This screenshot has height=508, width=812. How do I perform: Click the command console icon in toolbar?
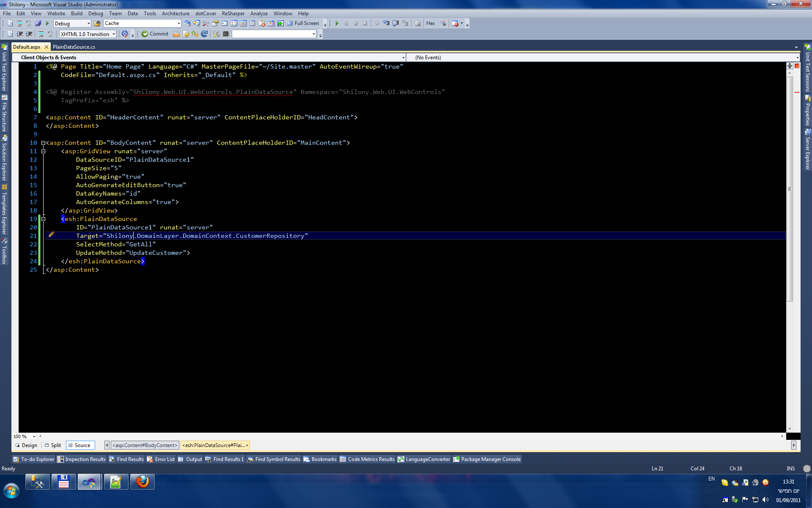[x=226, y=34]
